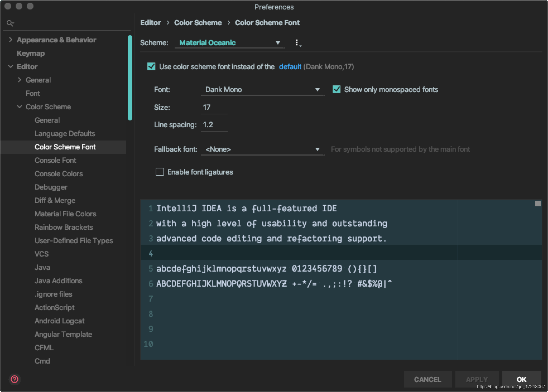Click preview line 'IntelliJ IDEA is a full-featured IDE'

tap(246, 208)
